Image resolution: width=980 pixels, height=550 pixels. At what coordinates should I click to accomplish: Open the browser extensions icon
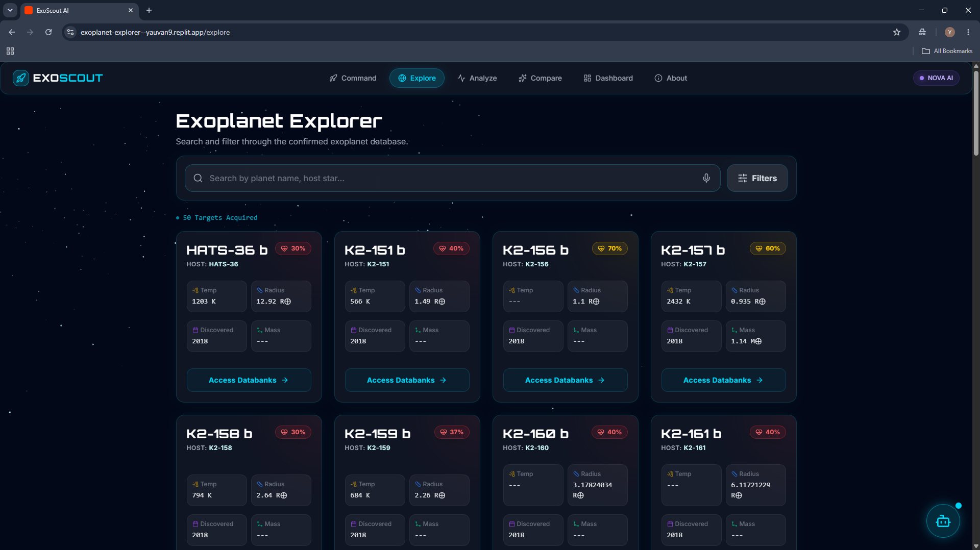point(922,32)
